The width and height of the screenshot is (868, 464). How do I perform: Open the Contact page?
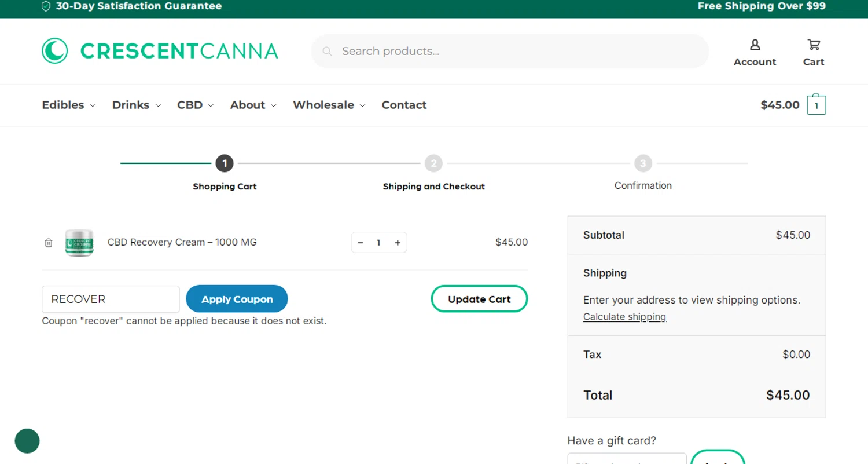click(x=404, y=105)
